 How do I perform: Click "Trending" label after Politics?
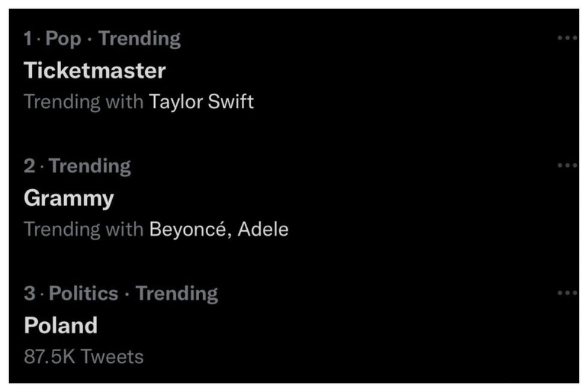(176, 294)
